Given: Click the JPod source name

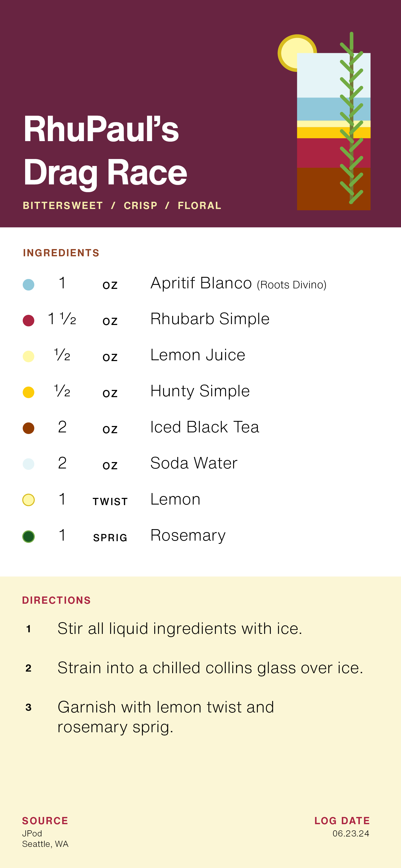Looking at the screenshot, I should [32, 833].
